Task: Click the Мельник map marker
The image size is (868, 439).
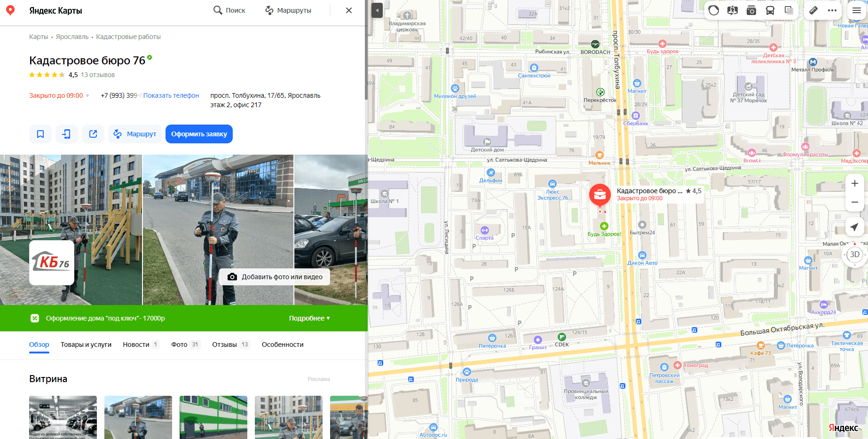Action: click(600, 155)
